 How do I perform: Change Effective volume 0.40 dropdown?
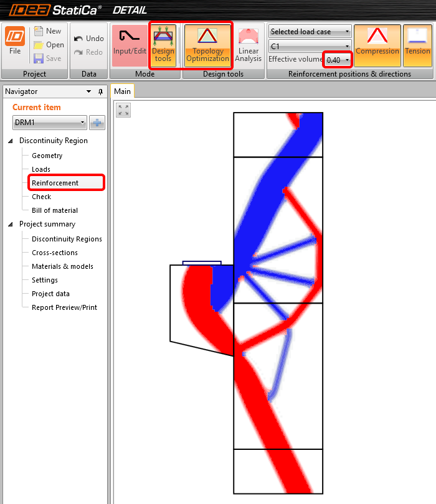337,60
